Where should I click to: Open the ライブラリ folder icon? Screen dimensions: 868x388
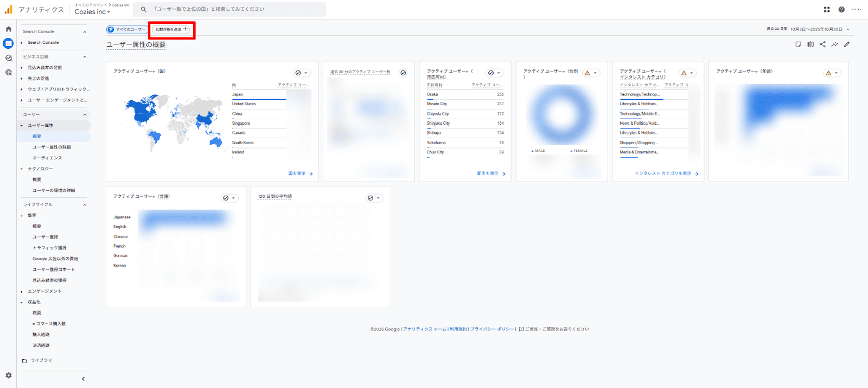point(24,360)
